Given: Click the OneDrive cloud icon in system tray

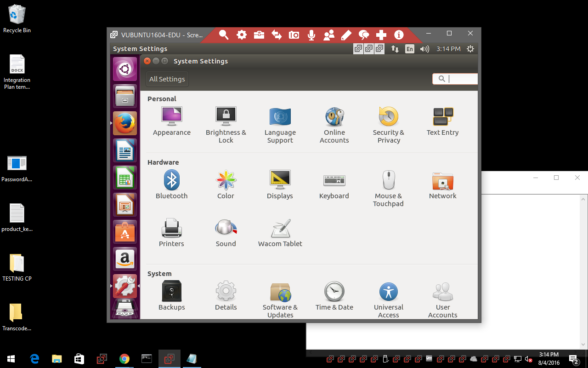Looking at the screenshot, I should click(474, 359).
